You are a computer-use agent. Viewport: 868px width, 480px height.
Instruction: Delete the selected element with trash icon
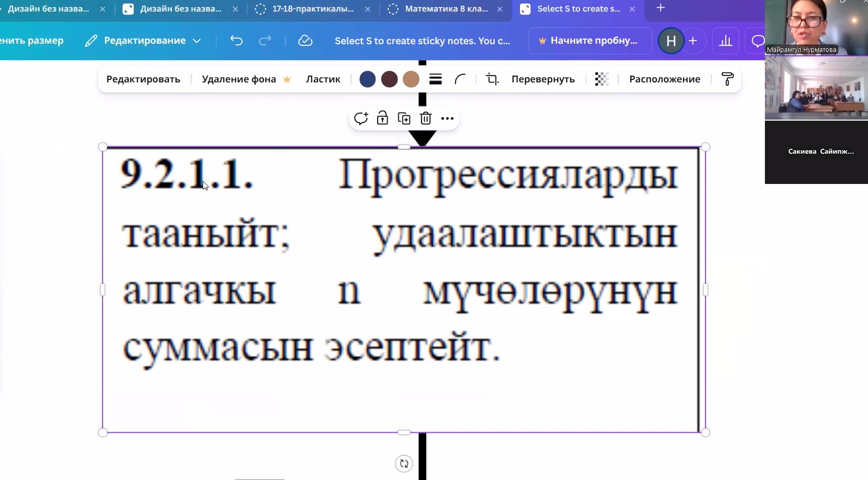(426, 119)
